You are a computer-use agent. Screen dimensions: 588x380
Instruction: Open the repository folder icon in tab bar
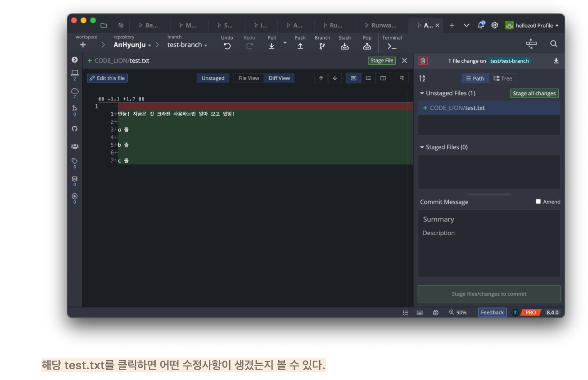click(104, 25)
